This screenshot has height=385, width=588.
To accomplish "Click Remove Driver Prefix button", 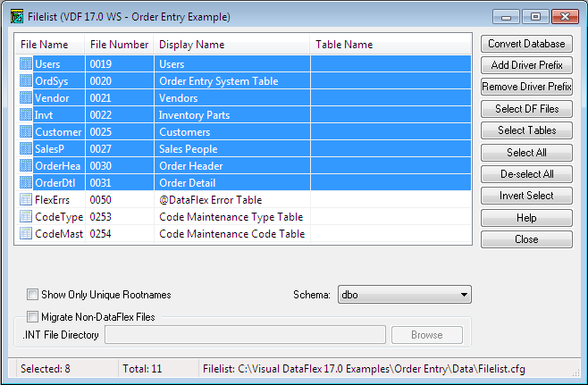I will click(526, 87).
